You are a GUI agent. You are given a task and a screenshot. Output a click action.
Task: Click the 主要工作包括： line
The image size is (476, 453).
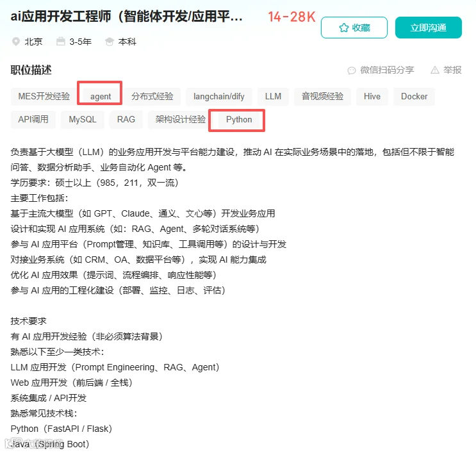(40, 198)
